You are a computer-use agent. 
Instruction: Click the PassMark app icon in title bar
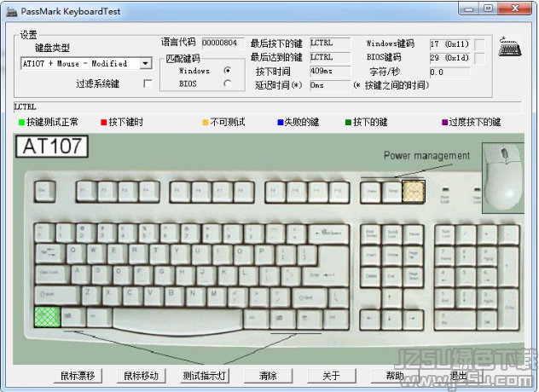click(x=11, y=11)
